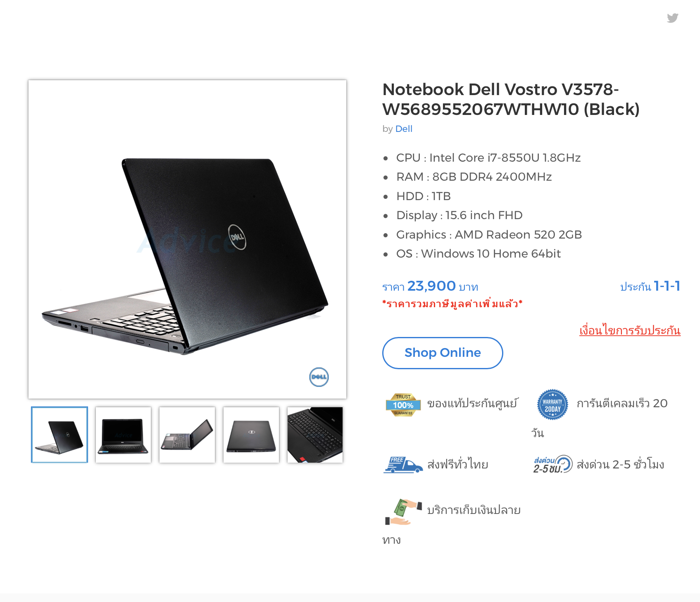Click the express 2-5 hour delivery icon

[552, 465]
